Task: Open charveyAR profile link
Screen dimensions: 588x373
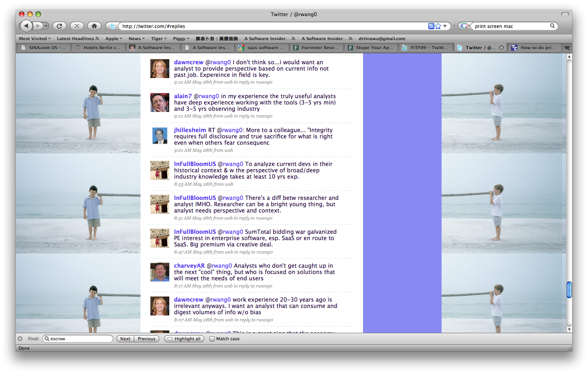Action: [x=189, y=266]
